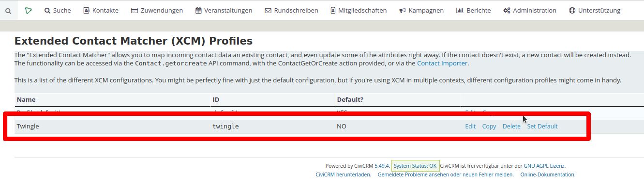Open the Kontakte menu
Screen dimensions: 644x190
(x=101, y=10)
